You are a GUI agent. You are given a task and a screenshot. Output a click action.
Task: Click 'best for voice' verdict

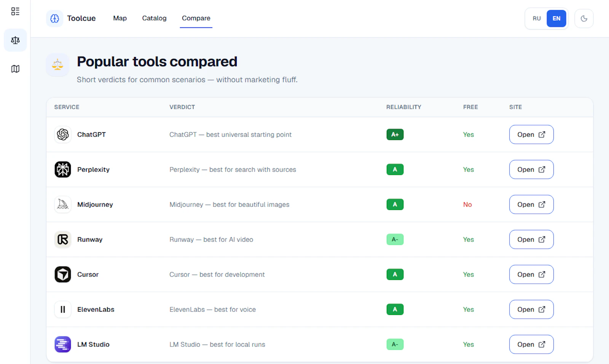[235, 309]
